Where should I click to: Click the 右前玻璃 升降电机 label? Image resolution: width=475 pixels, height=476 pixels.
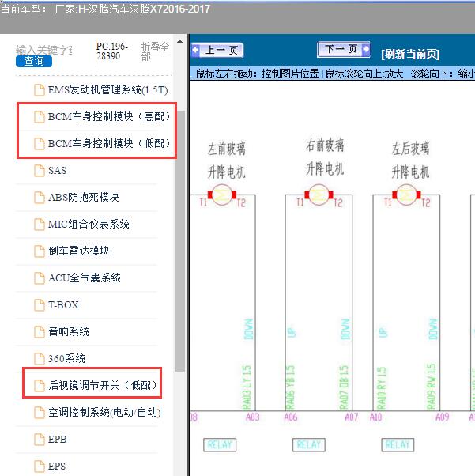pyautogui.click(x=325, y=157)
